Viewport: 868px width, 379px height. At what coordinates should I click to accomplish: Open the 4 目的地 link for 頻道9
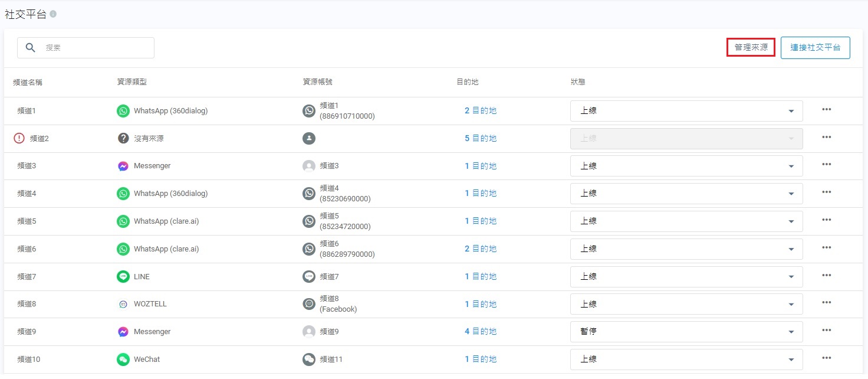[x=481, y=331]
